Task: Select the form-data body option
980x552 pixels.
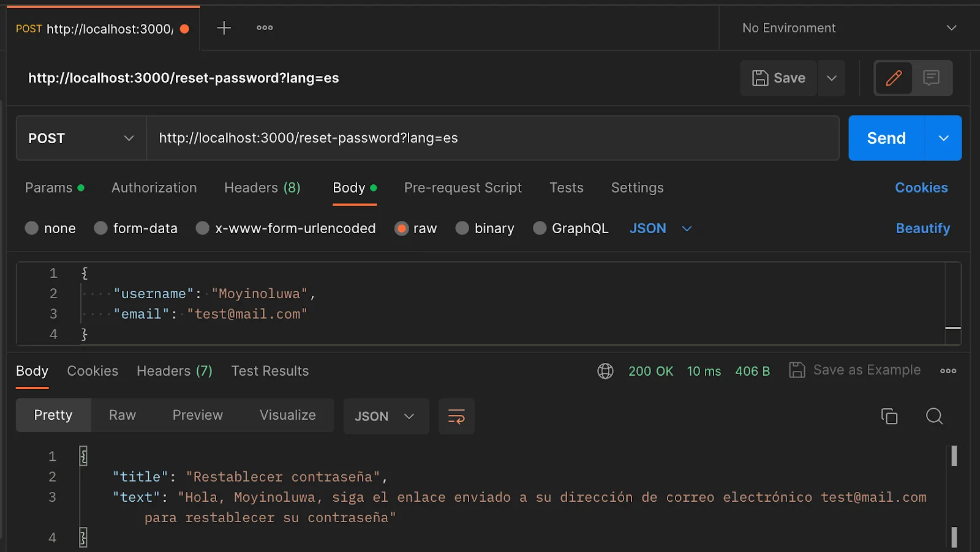Action: 101,228
